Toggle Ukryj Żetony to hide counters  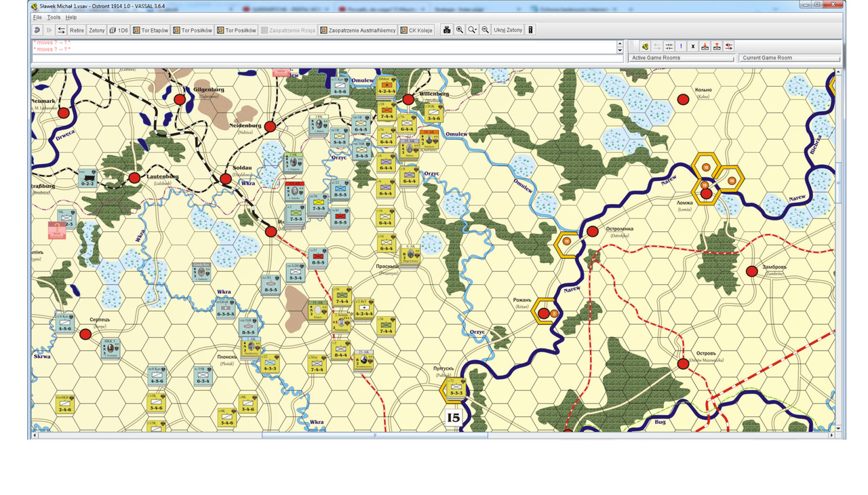[x=508, y=30]
